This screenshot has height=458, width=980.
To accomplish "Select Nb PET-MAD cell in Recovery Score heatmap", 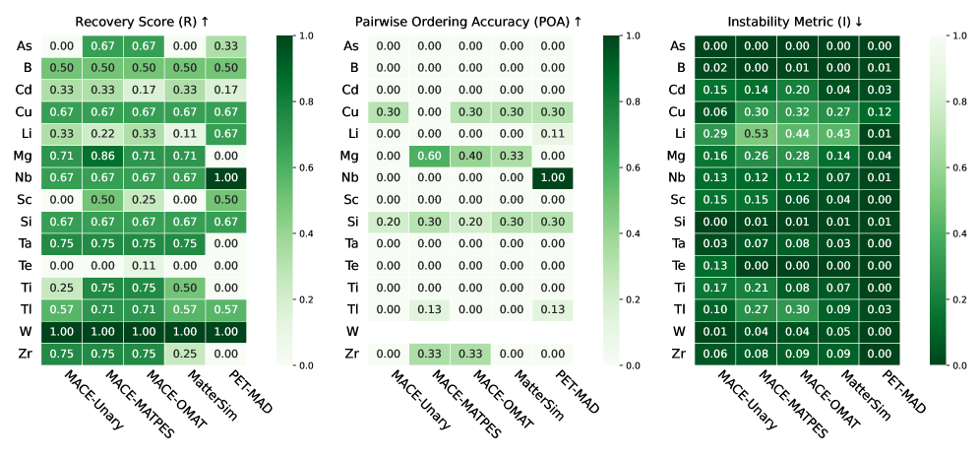I will [x=228, y=177].
